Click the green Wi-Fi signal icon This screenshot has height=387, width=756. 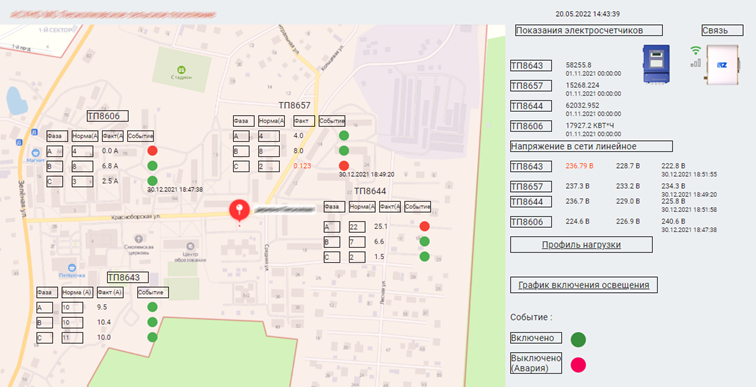(695, 50)
